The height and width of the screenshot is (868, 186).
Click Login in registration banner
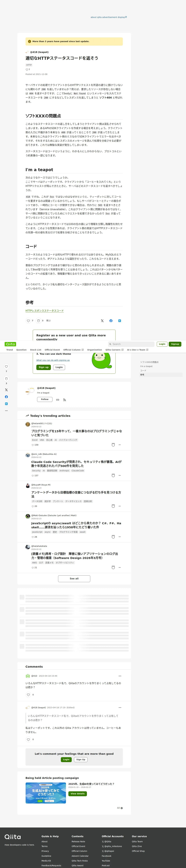(59, 367)
